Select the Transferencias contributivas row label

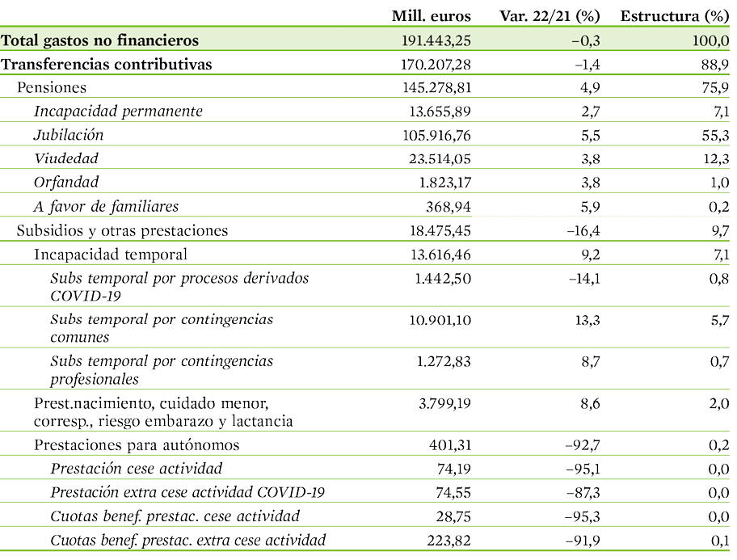tap(106, 64)
